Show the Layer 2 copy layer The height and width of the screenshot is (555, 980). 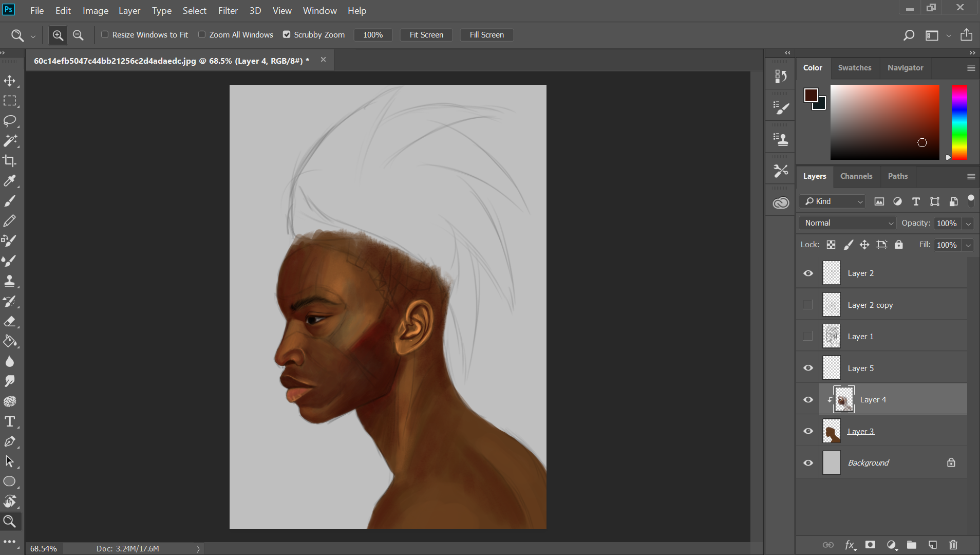(x=808, y=305)
